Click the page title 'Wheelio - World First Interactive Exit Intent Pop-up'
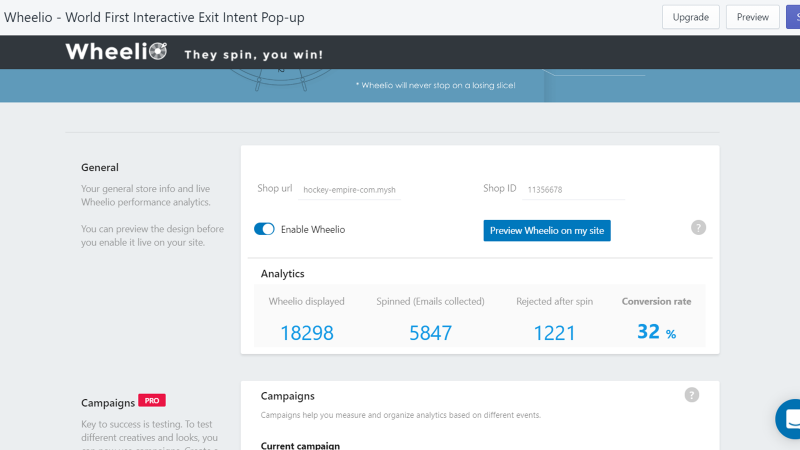800x450 pixels. coord(154,17)
